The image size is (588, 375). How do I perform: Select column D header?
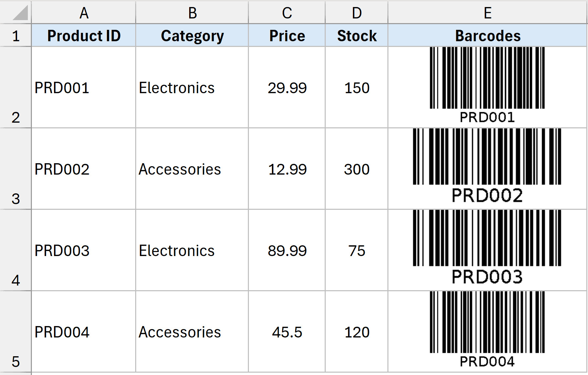pos(357,13)
